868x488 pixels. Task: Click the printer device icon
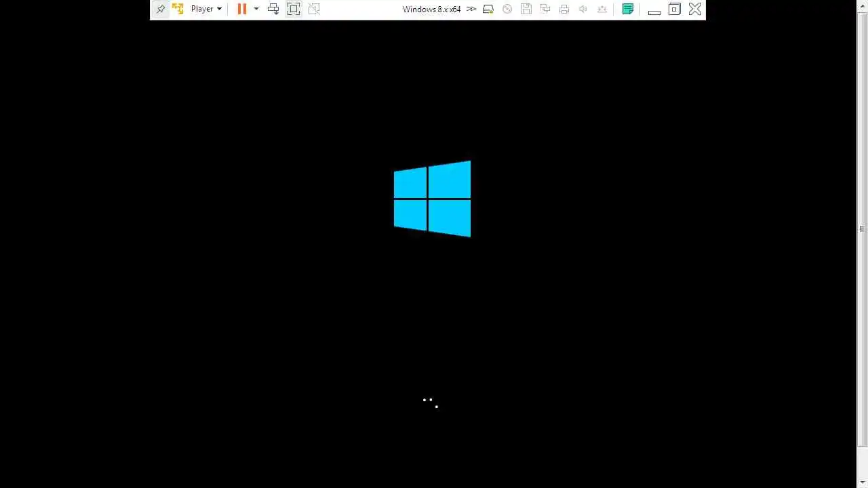click(564, 9)
